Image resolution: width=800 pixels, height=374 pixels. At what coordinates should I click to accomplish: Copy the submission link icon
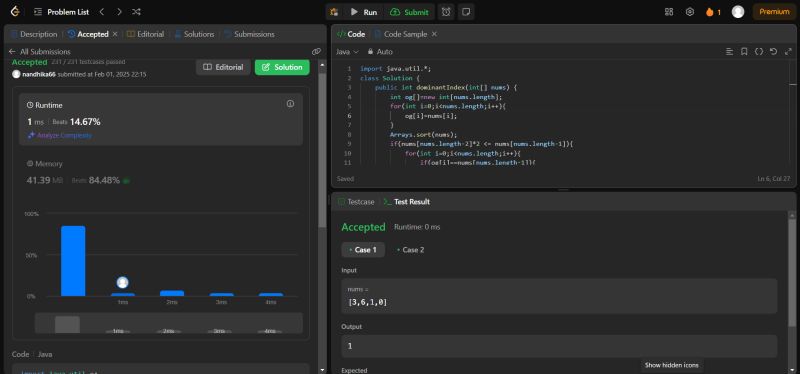316,52
